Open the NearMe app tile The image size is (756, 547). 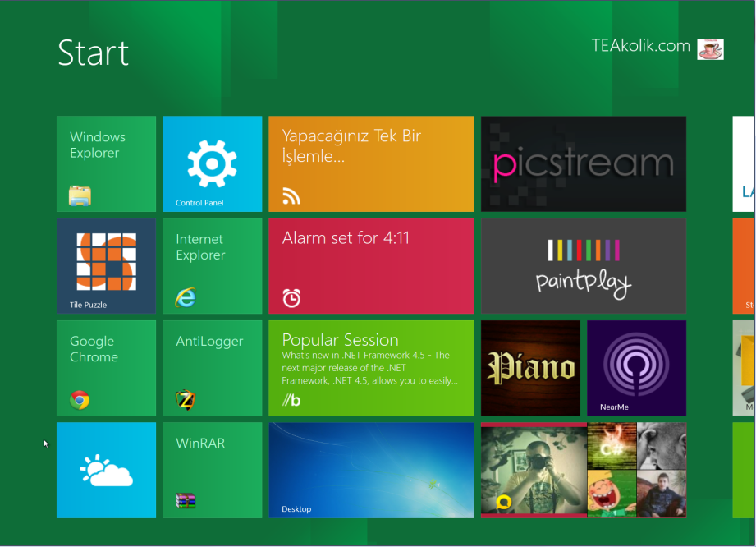(x=636, y=368)
